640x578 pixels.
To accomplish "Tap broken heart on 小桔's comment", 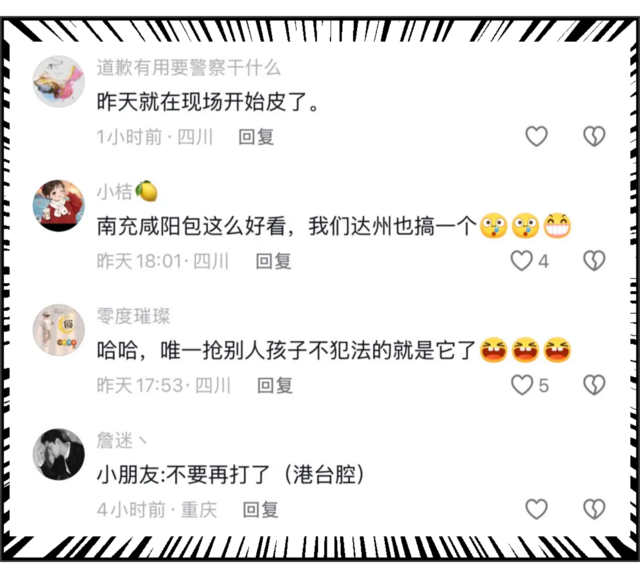I will (594, 261).
